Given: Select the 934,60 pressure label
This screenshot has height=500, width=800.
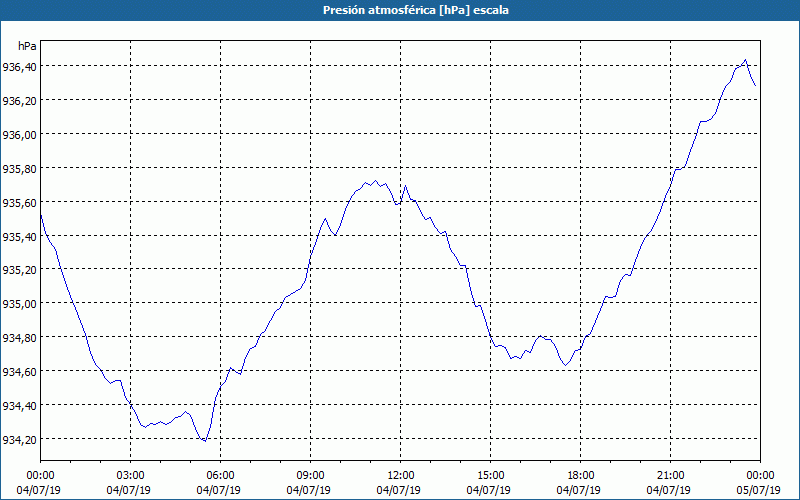Looking at the screenshot, I should pos(19,371).
